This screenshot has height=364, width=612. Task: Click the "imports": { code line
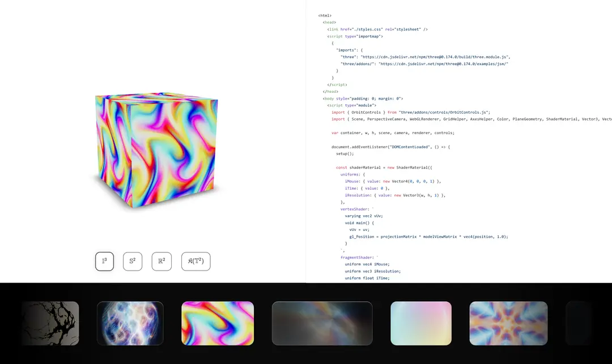pyautogui.click(x=349, y=50)
